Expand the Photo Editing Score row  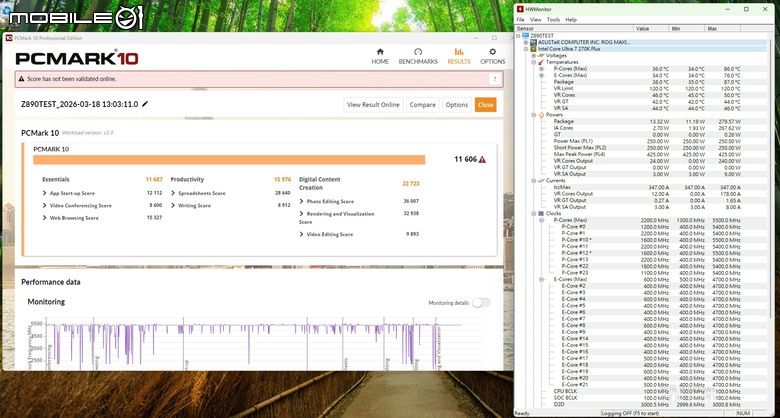point(301,202)
